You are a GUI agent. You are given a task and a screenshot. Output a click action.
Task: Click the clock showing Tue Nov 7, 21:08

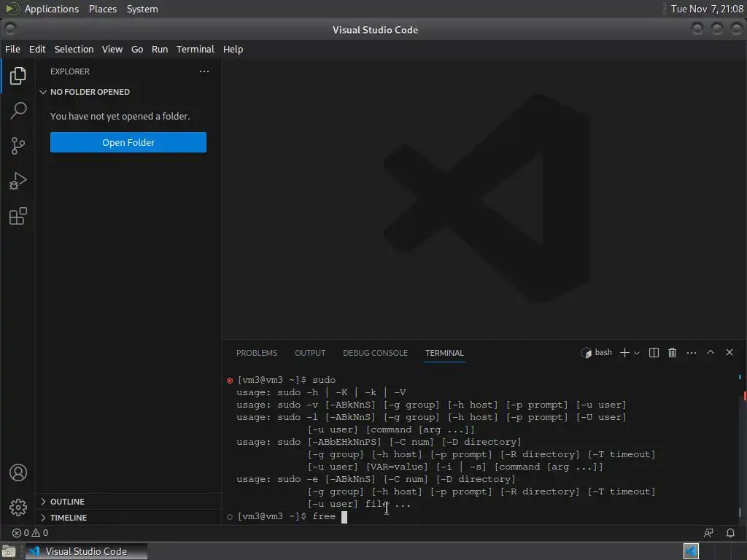[707, 9]
